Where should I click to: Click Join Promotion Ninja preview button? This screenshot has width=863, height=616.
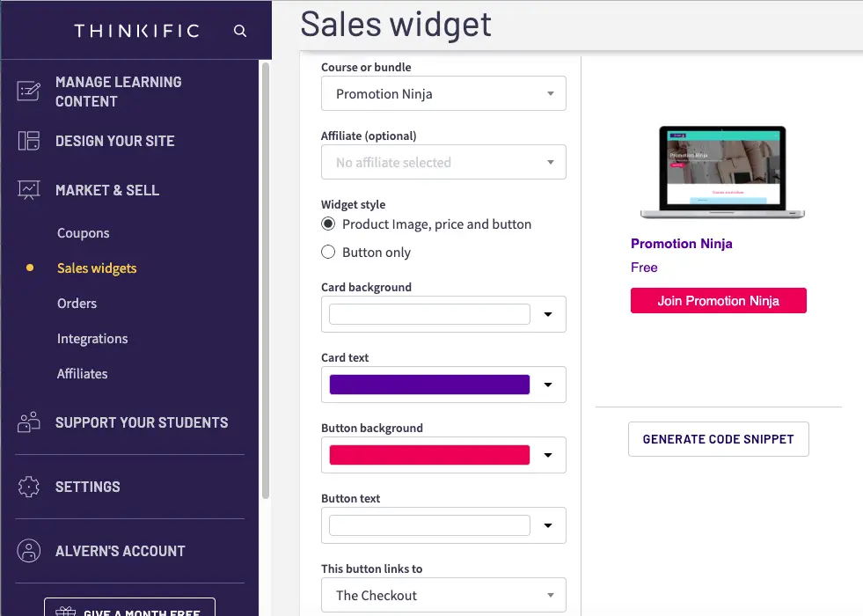[x=719, y=301]
